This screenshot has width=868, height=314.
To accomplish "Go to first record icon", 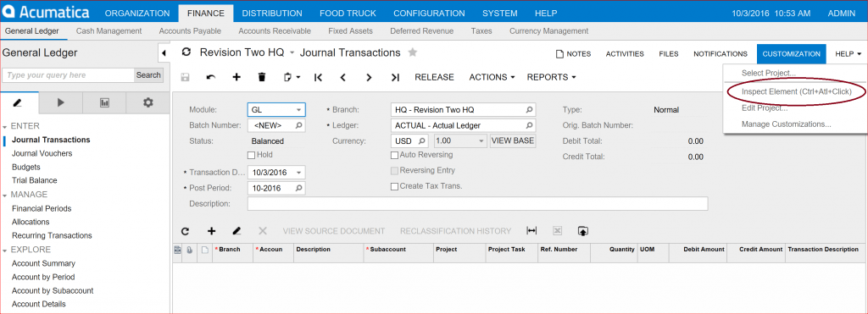I will pyautogui.click(x=318, y=77).
